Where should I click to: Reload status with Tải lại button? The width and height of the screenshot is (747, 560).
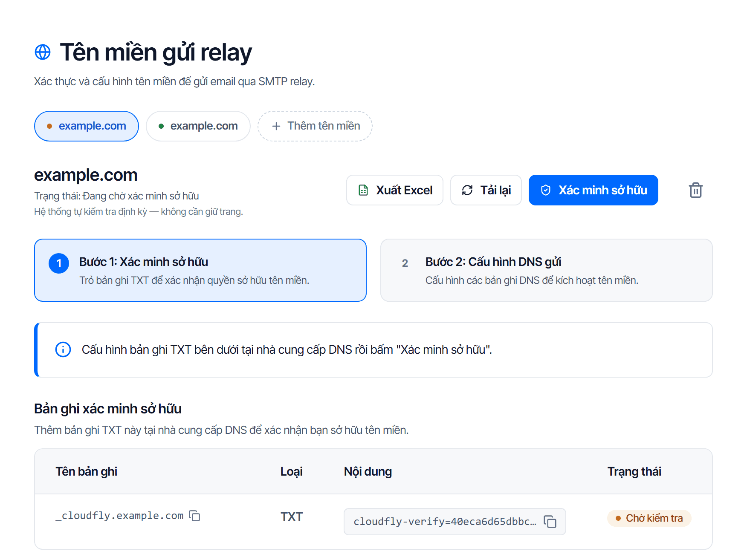[486, 190]
